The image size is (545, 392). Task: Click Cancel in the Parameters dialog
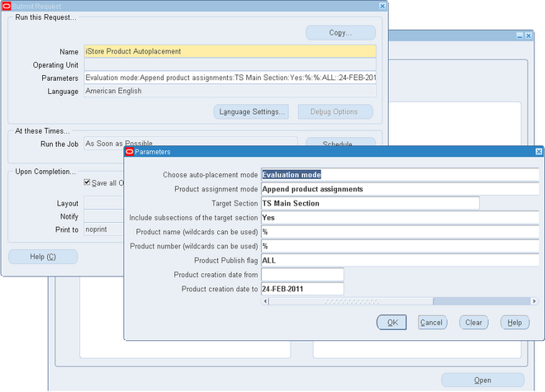(x=432, y=323)
